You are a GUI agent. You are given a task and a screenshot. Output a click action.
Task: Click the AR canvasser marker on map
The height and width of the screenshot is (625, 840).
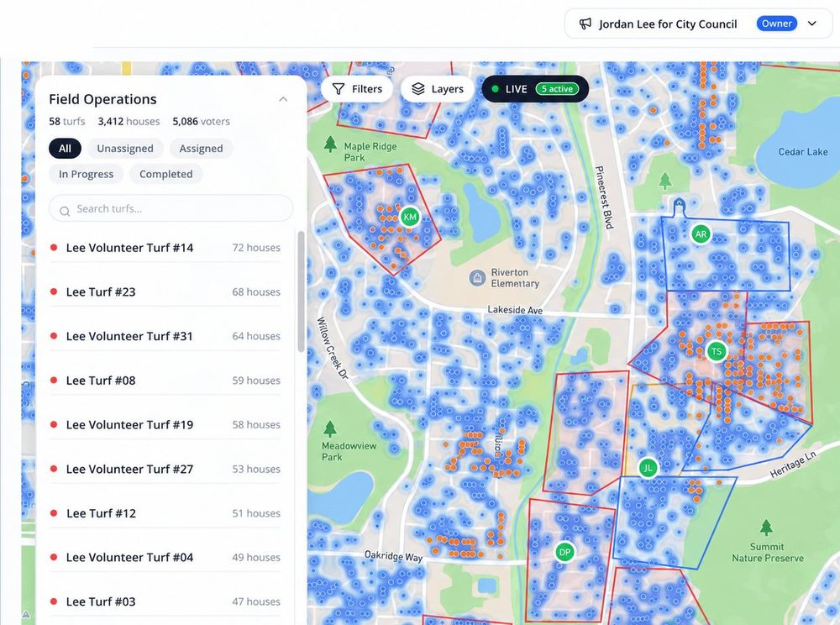tap(701, 234)
